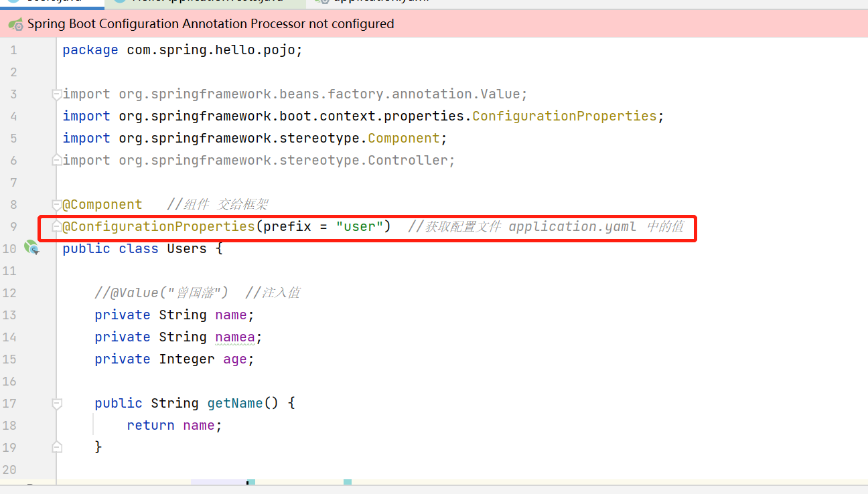868x494 pixels.
Task: Click the field 'age' on line 15
Action: coord(235,359)
